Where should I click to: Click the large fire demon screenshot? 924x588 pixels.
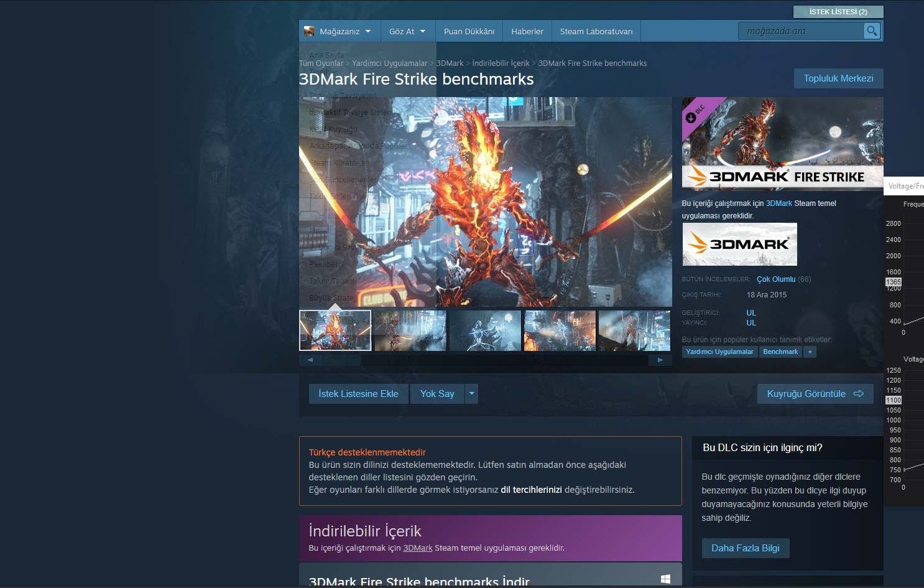pos(486,202)
